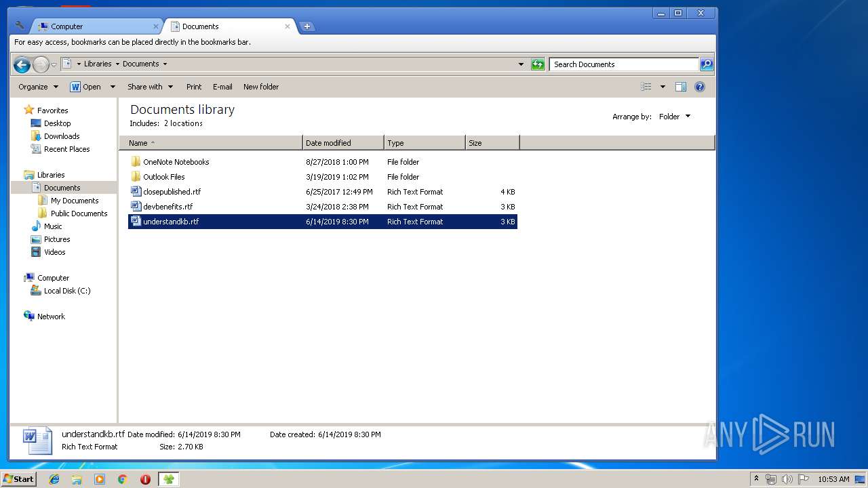Launch Google Chrome from the taskbar
Screen dimensions: 868x488
(x=123, y=479)
